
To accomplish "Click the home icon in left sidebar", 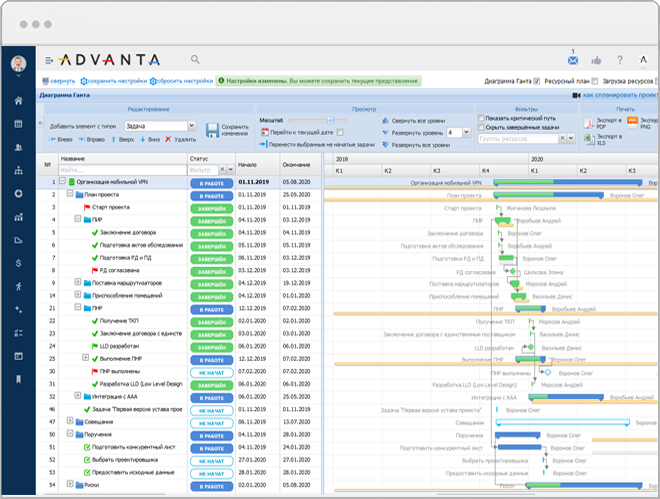I will [x=18, y=101].
